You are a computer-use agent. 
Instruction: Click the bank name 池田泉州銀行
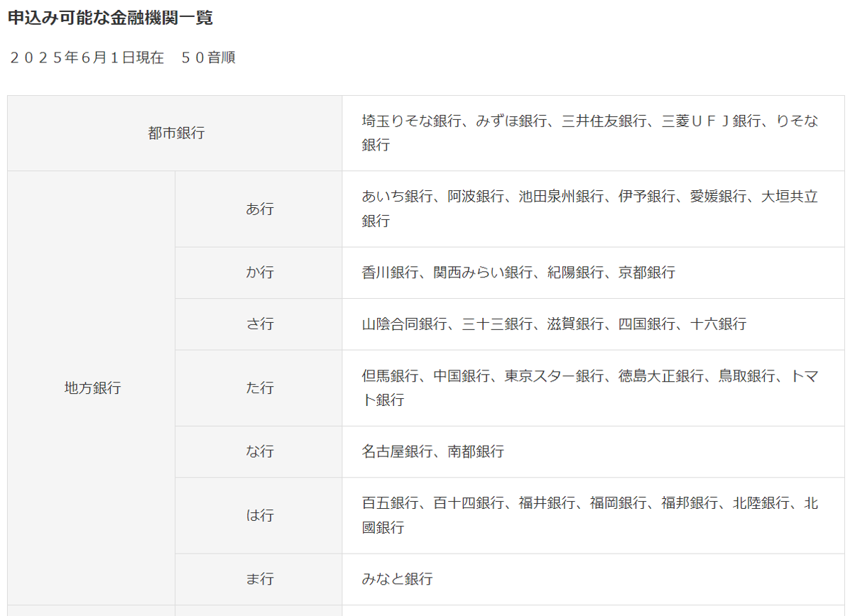[561, 196]
